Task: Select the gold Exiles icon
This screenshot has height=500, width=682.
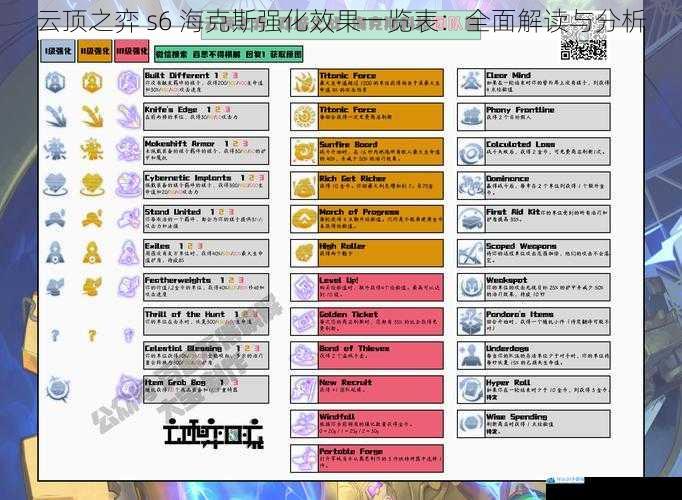Action: [x=92, y=253]
